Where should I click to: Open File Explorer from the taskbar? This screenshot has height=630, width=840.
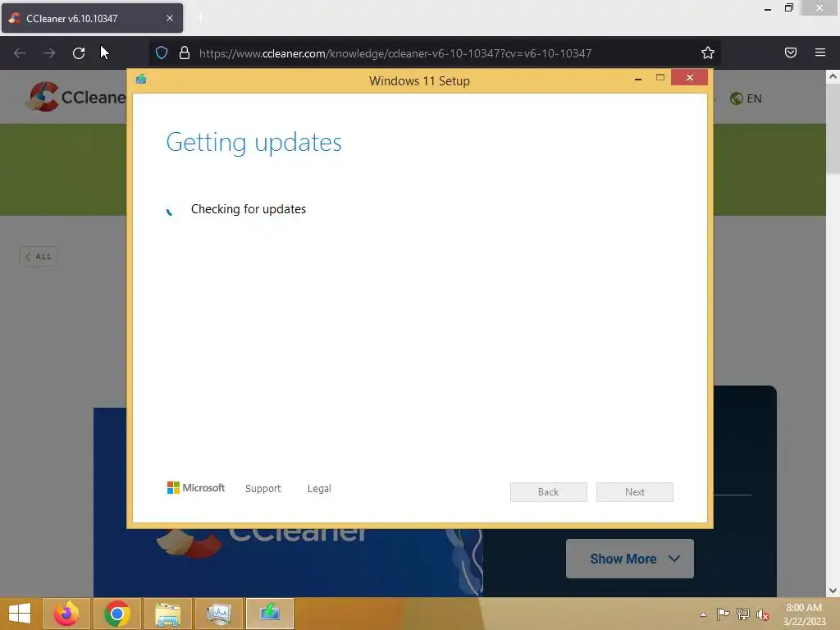coord(167,614)
